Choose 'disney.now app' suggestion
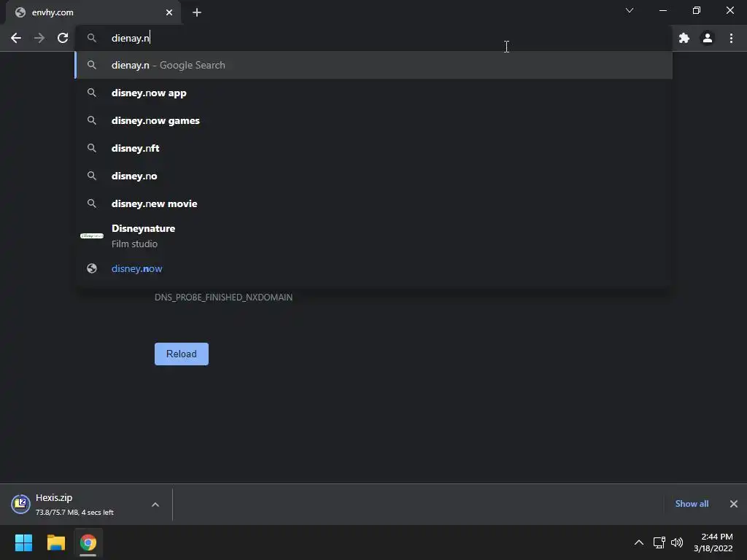 pos(373,93)
